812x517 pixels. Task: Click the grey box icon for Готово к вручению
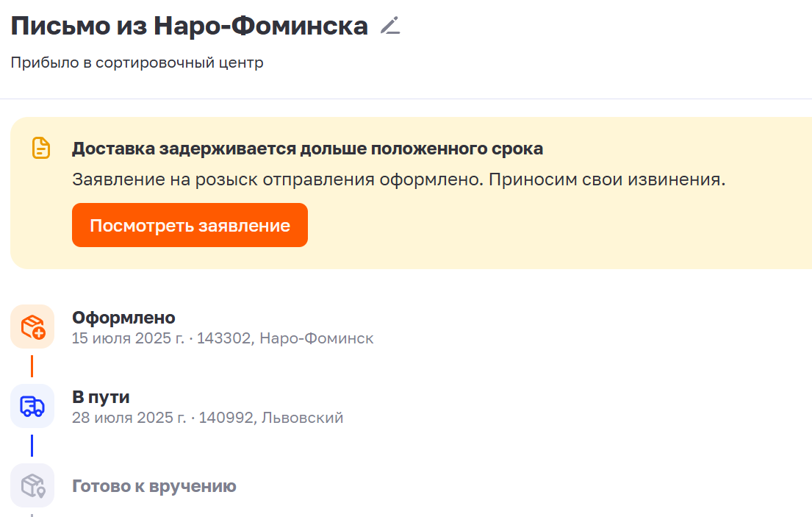pos(32,485)
